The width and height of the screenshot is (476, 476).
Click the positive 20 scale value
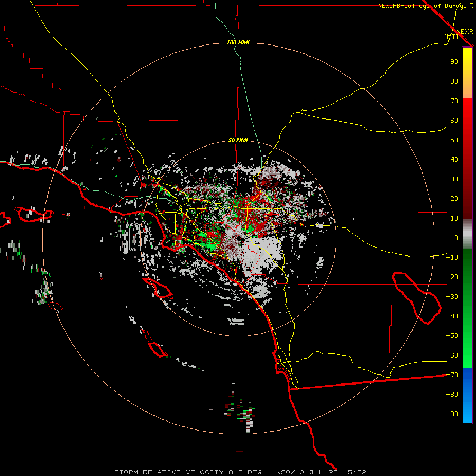[x=454, y=199]
